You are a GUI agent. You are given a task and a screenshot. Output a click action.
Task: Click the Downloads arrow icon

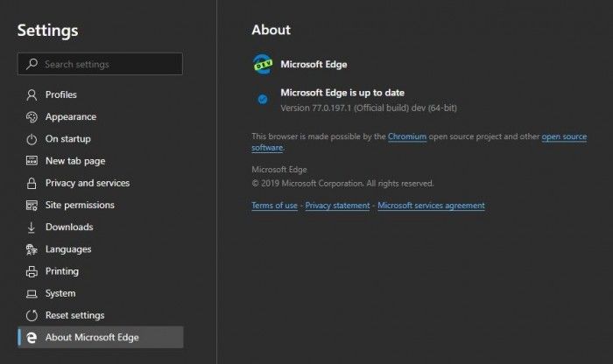pyautogui.click(x=32, y=227)
